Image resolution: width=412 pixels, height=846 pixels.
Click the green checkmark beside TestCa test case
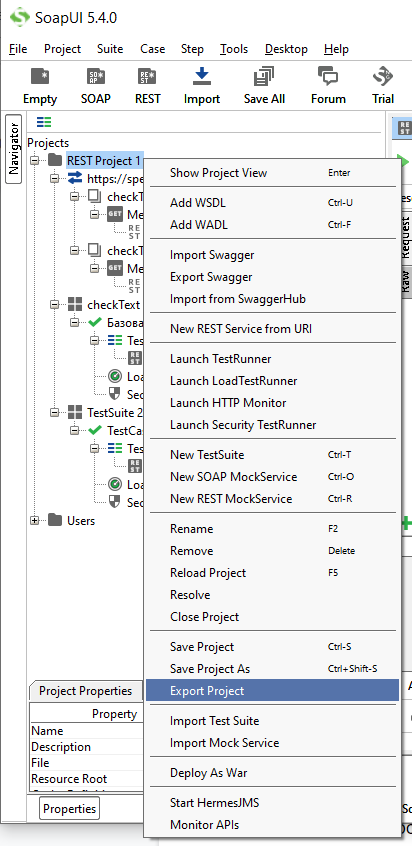95,431
